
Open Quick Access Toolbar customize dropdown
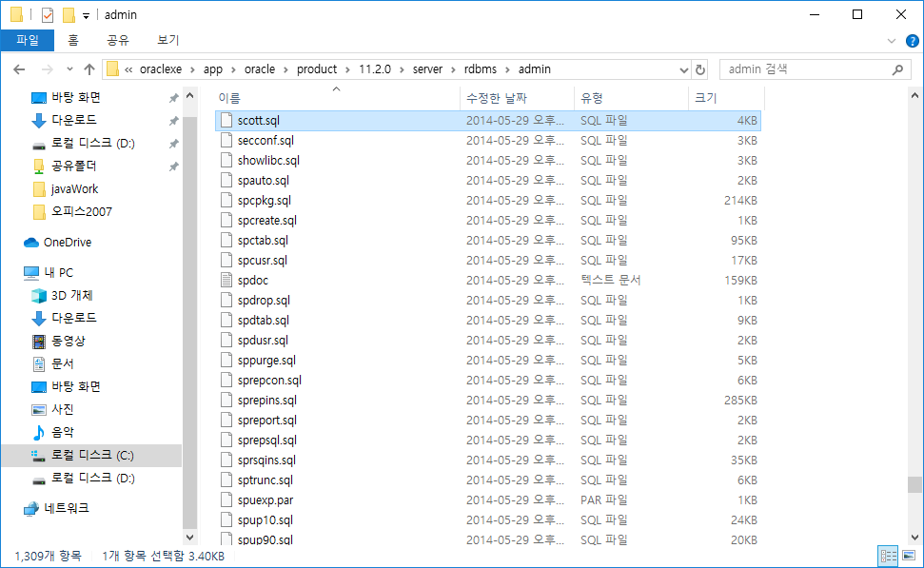tap(86, 16)
